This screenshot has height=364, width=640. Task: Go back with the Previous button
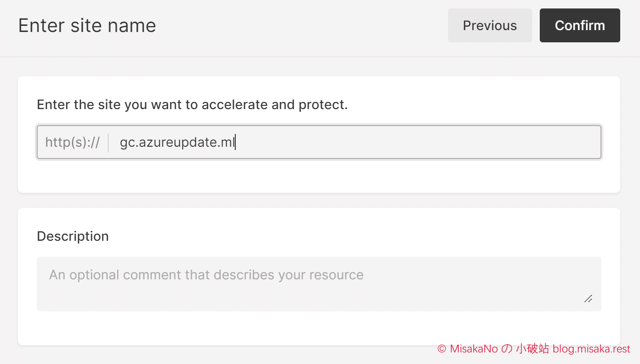click(x=490, y=25)
